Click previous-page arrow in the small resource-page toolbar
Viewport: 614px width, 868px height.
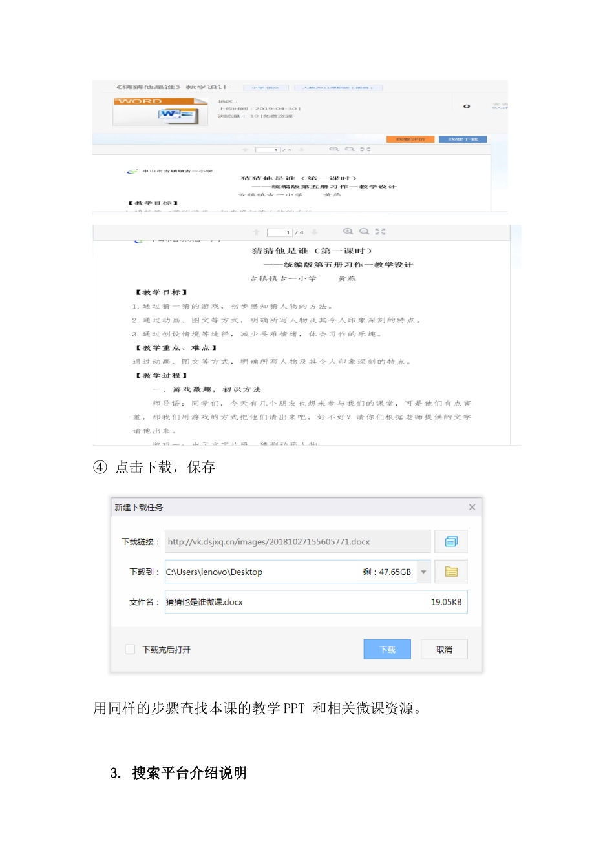point(245,150)
